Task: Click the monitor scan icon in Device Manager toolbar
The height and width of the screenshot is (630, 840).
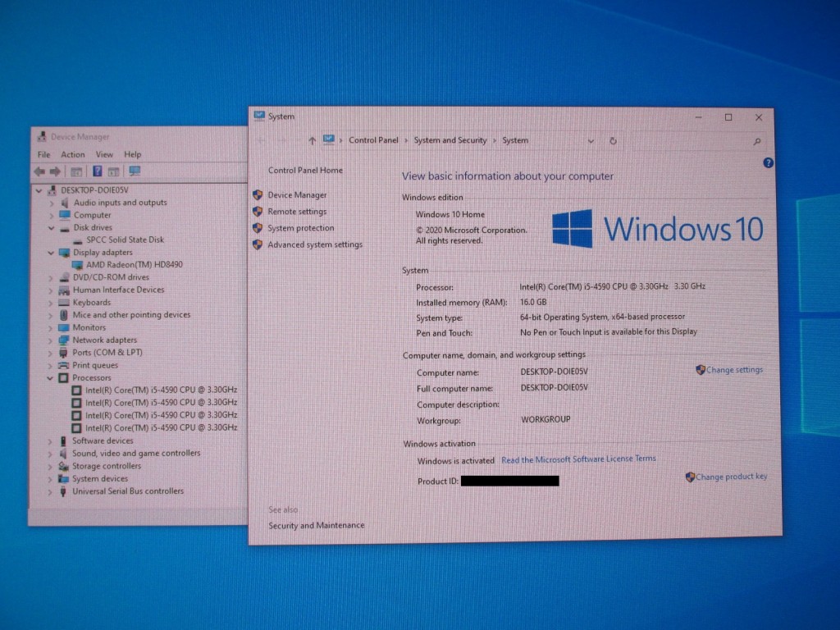Action: tap(135, 171)
